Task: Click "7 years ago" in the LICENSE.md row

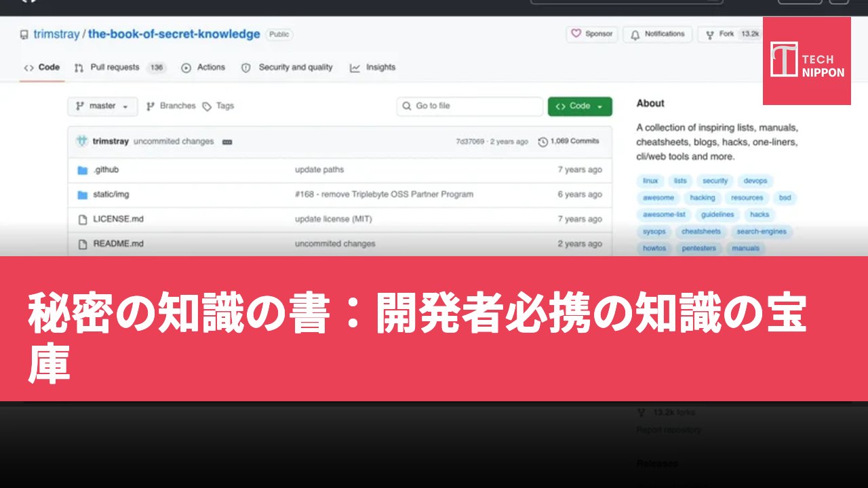Action: coord(580,219)
